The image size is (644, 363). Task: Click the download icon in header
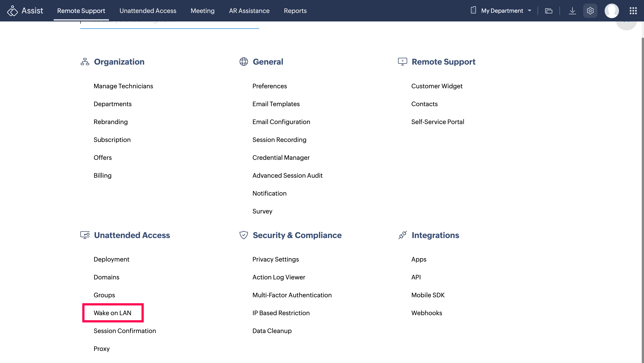coord(572,11)
